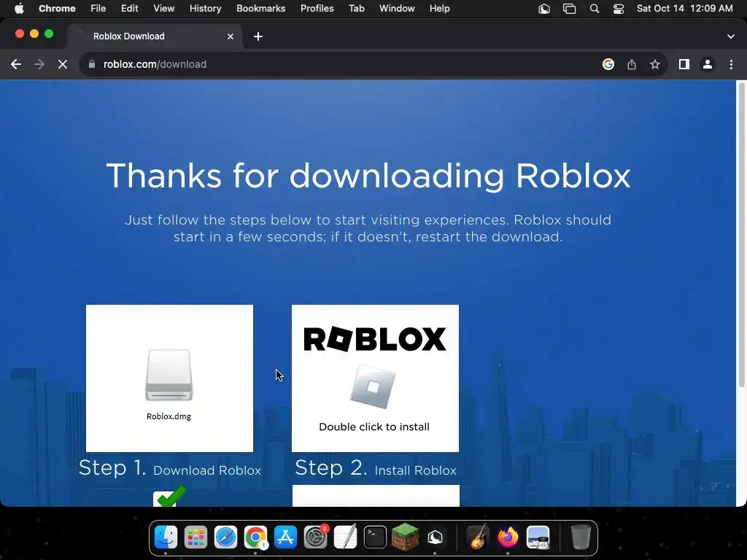Open Terminal from the dock
747x560 pixels.
(376, 537)
